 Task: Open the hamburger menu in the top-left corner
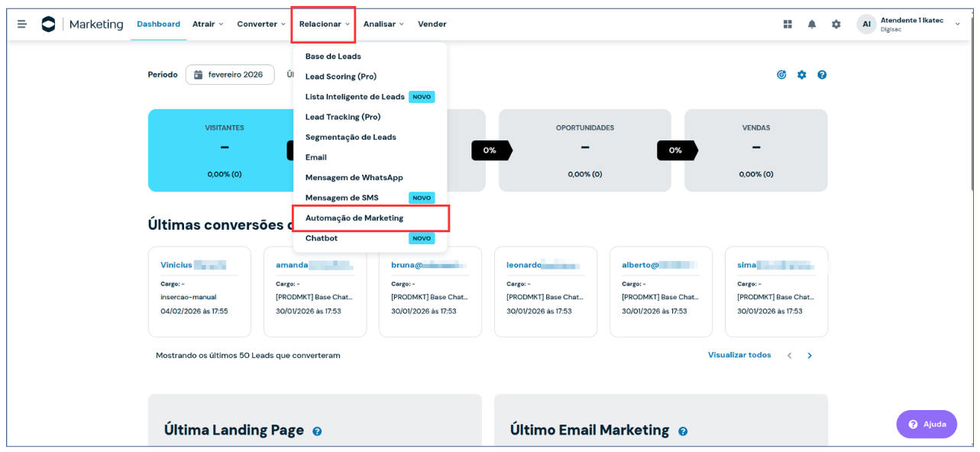[22, 24]
